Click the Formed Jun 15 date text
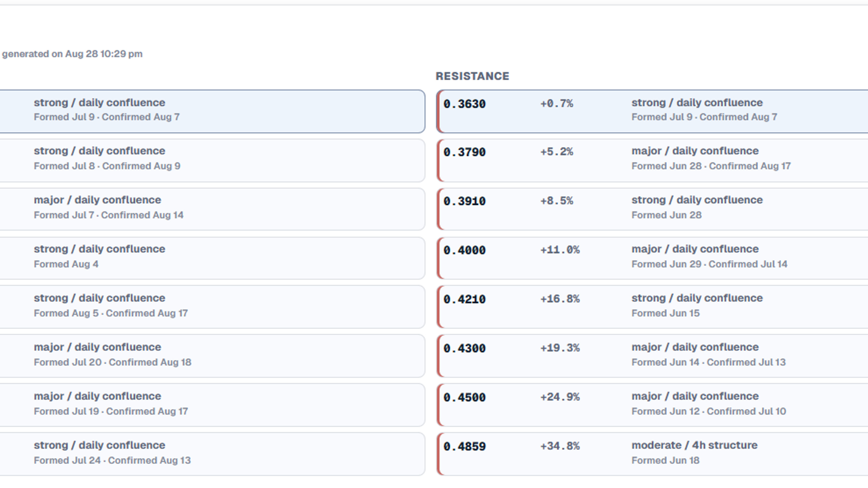The width and height of the screenshot is (868, 488). [666, 313]
